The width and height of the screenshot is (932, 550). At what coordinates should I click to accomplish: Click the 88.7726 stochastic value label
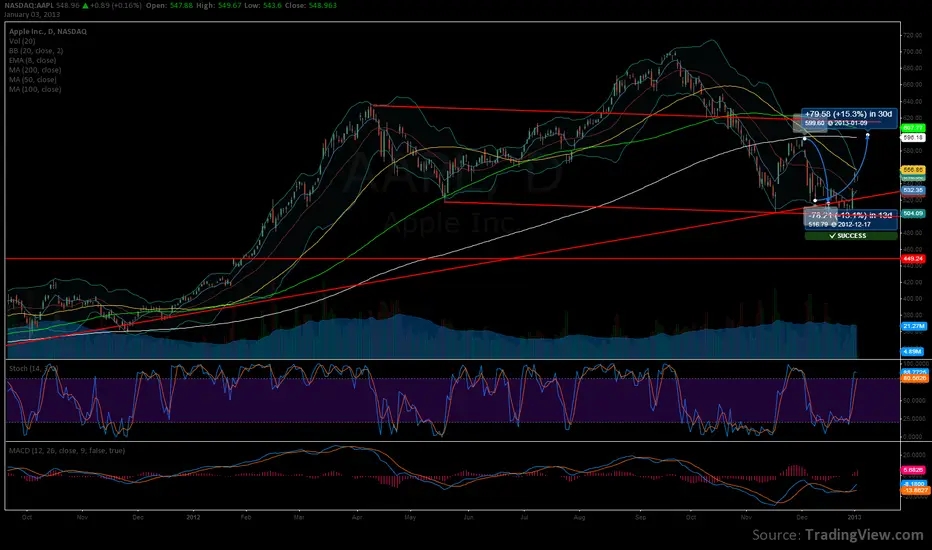[x=915, y=372]
